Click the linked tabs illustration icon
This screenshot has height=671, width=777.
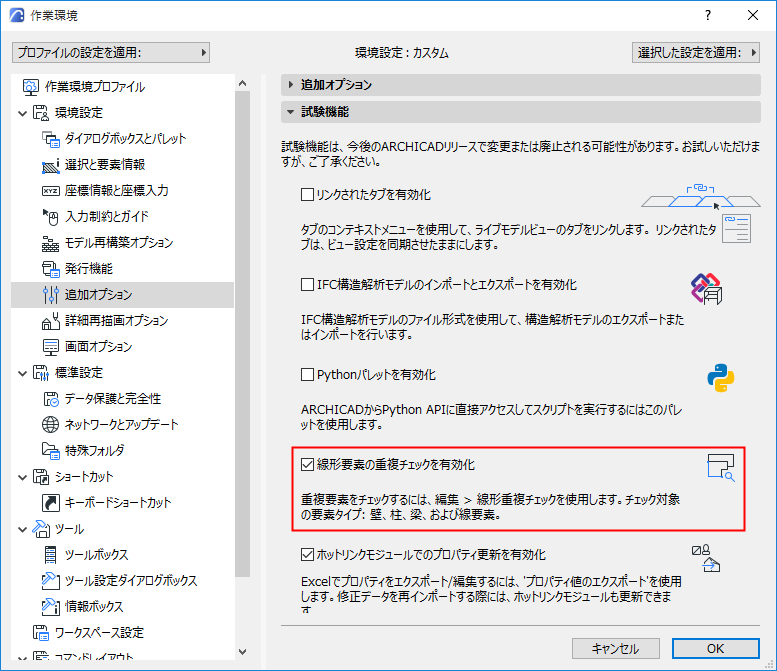coord(701,197)
